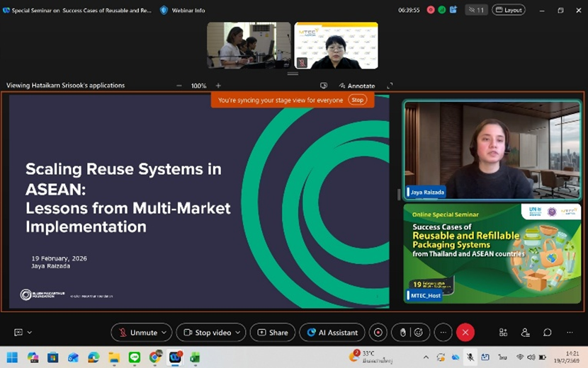
Task: Open the participants panel icon
Action: [525, 333]
